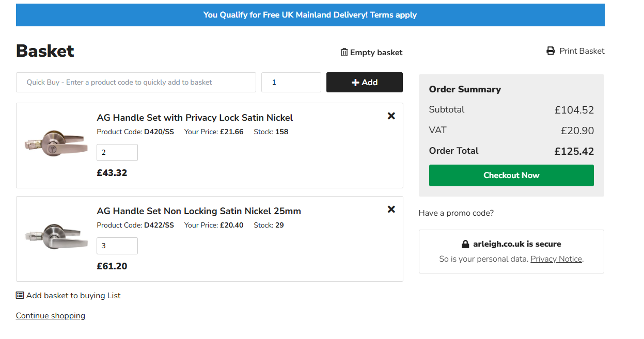Viewport: 644px width, 339px height.
Task: Open the Non Locking handle product thumbnail
Action: pos(56,236)
